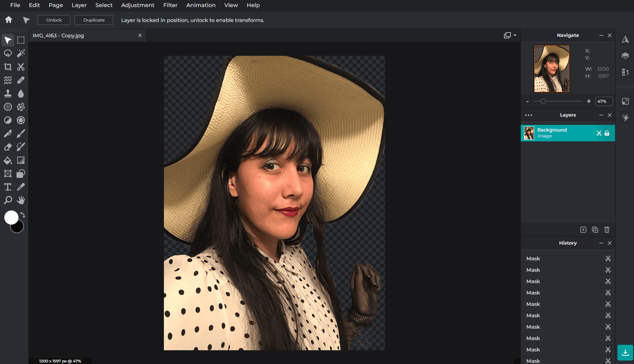The height and width of the screenshot is (364, 634).
Task: Open the Filter menu
Action: point(170,5)
